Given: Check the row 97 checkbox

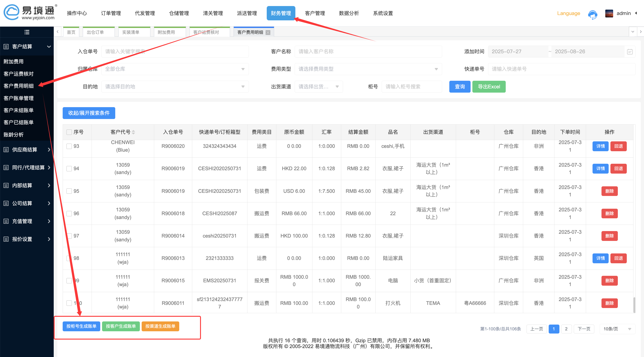Looking at the screenshot, I should point(69,236).
